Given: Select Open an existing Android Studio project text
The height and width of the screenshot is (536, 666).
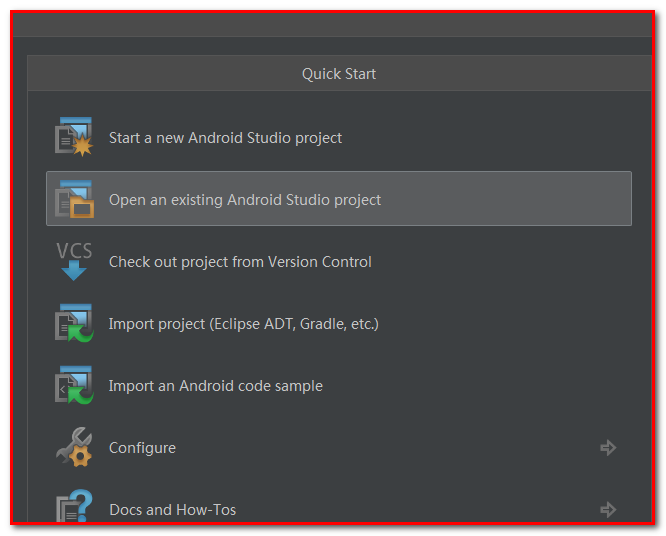Looking at the screenshot, I should point(245,200).
